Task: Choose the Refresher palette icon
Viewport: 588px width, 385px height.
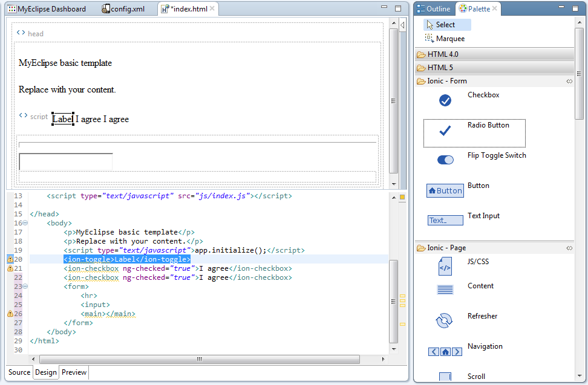Action: point(445,321)
